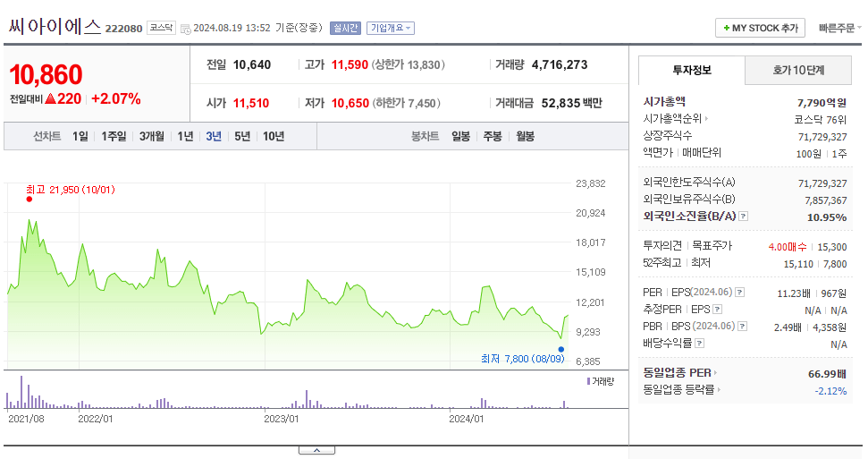Click the 코스닥 76위 rank value
This screenshot has height=459, width=868.
point(821,120)
